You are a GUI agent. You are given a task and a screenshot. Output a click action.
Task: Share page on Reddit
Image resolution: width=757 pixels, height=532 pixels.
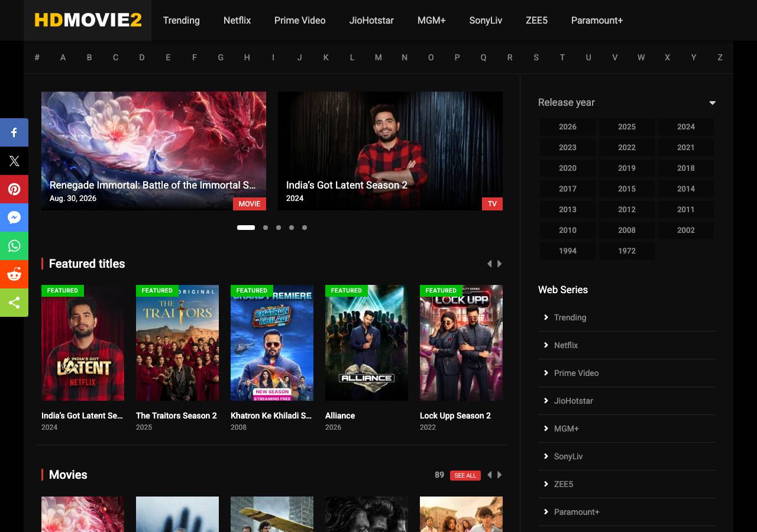coord(14,274)
